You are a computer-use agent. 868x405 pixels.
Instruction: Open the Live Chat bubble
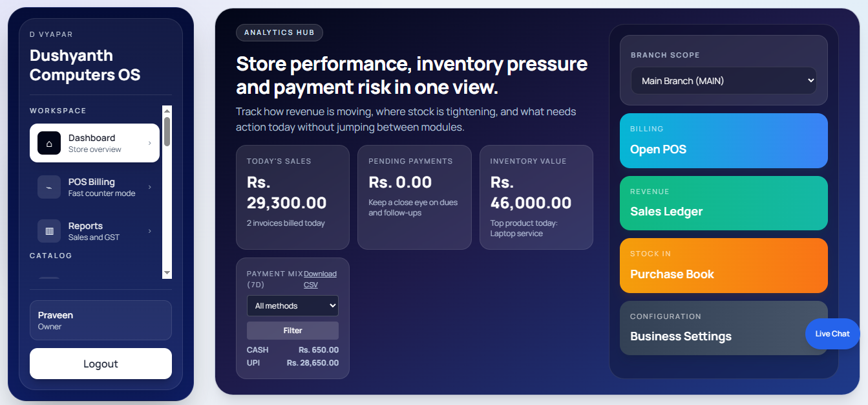832,334
